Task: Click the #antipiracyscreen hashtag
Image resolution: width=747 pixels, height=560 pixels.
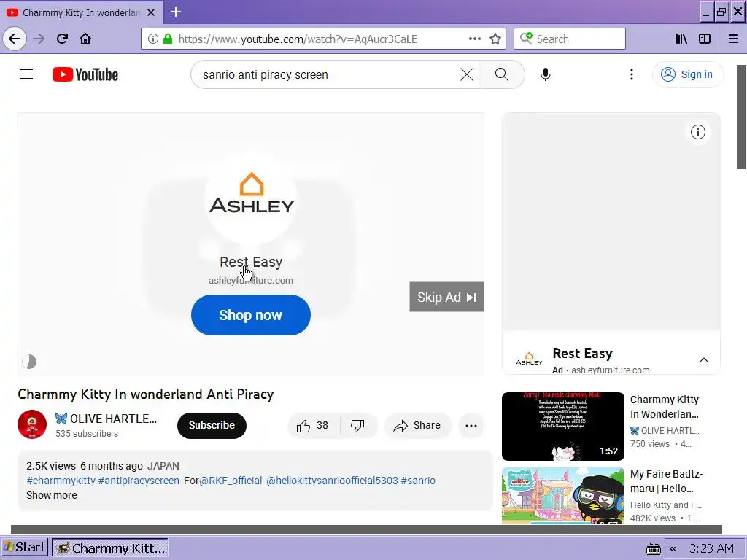Action: (139, 481)
